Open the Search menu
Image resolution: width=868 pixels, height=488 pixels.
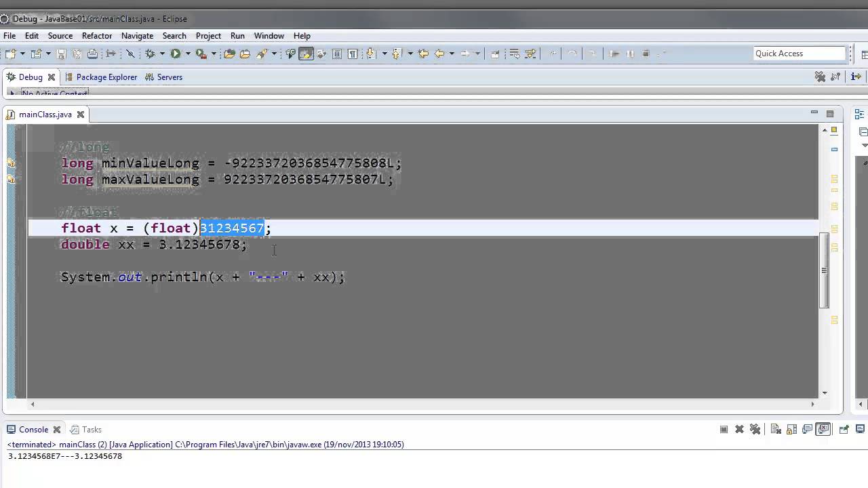(174, 36)
